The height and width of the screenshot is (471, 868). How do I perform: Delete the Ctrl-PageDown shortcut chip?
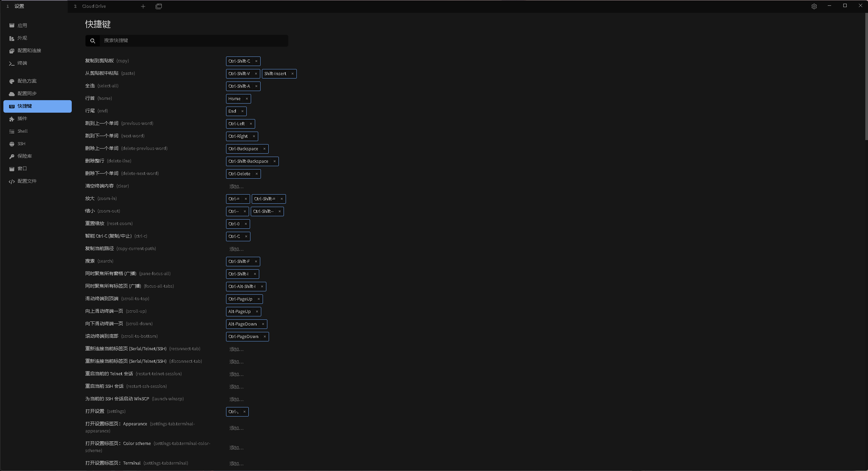[265, 337]
